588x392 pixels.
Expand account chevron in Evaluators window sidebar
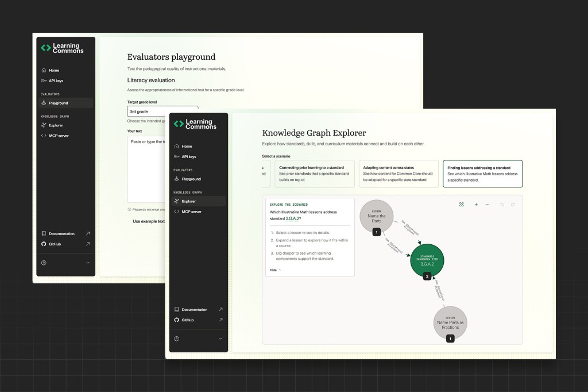coord(88,263)
